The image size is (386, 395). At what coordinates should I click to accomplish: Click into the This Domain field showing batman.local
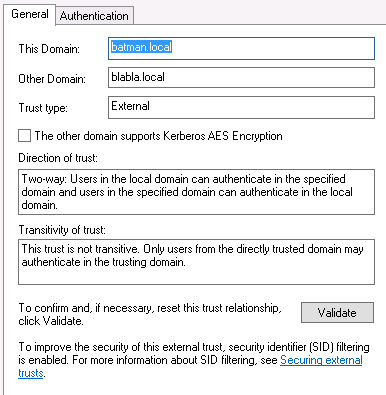click(241, 49)
